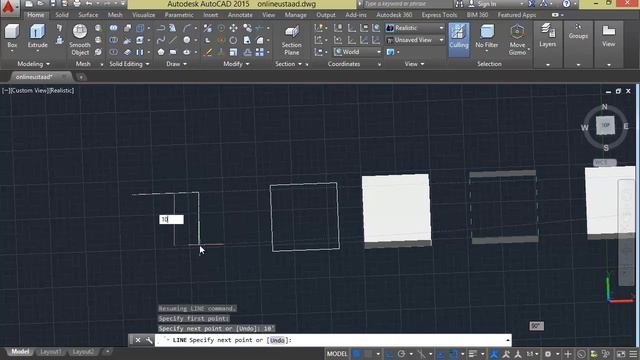Click the Clean Screen icon in status bar
640x360 pixels.
point(621,354)
